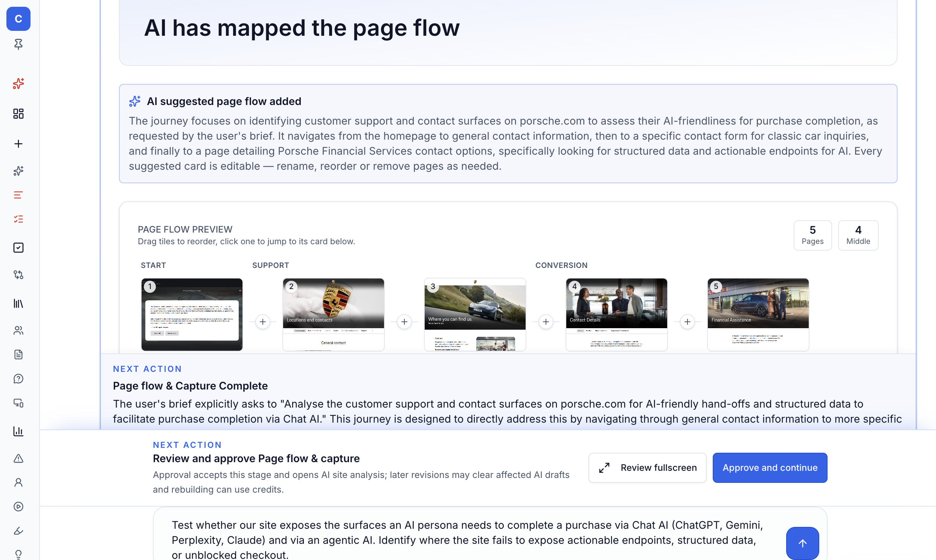Click the 4 Middle counter

(858, 235)
